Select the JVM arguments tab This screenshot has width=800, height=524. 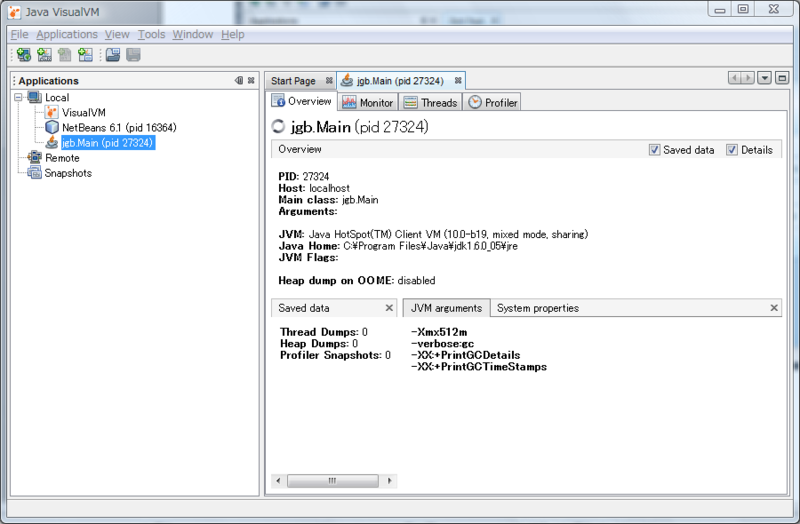pyautogui.click(x=446, y=308)
